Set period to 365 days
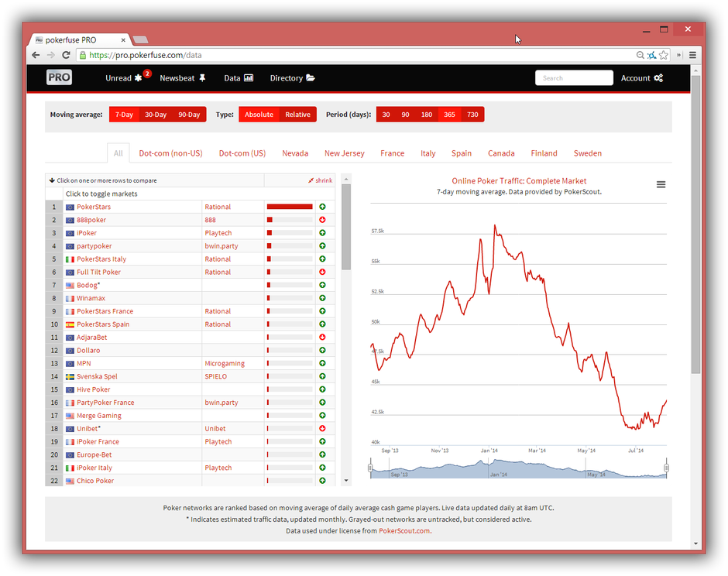The height and width of the screenshot is (576, 728). 449,115
